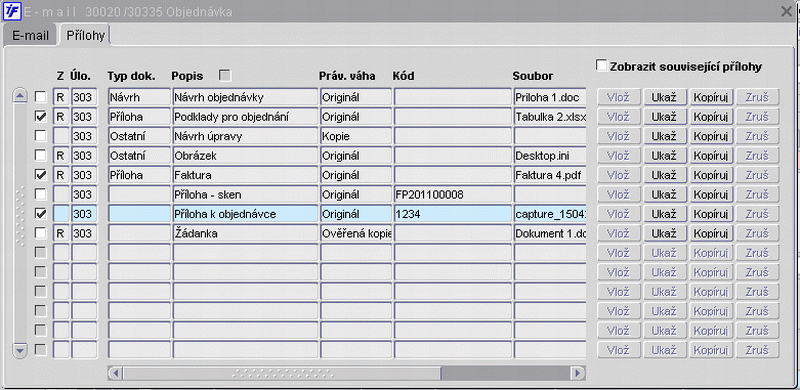
Task: Show the Podklady pro objednání attachment via Ukaž
Action: click(664, 116)
